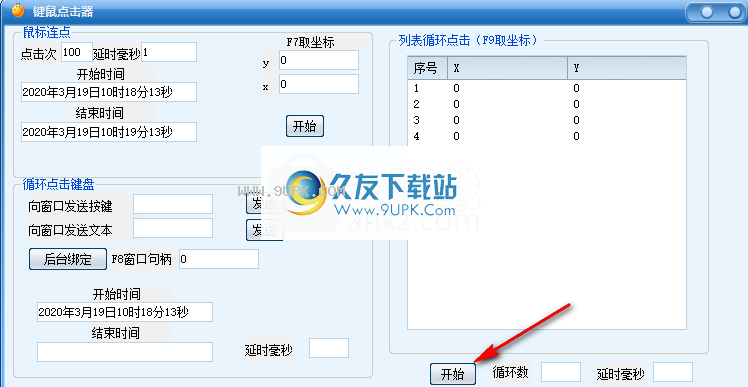Click the orange app icon in title bar
The image size is (748, 387).
click(x=18, y=10)
